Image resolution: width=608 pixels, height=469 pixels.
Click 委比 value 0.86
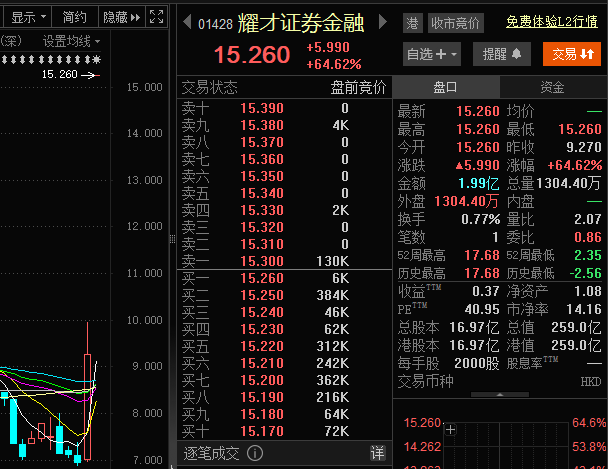click(587, 237)
